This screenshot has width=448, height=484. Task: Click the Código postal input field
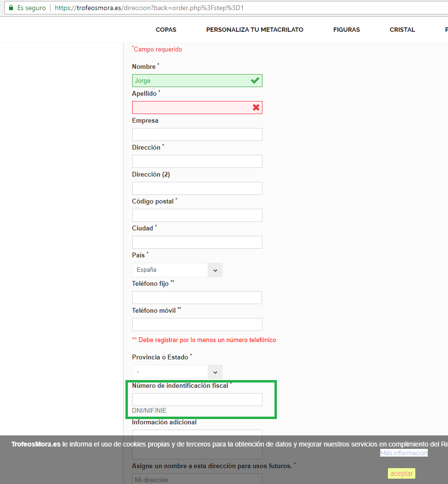pos(197,215)
